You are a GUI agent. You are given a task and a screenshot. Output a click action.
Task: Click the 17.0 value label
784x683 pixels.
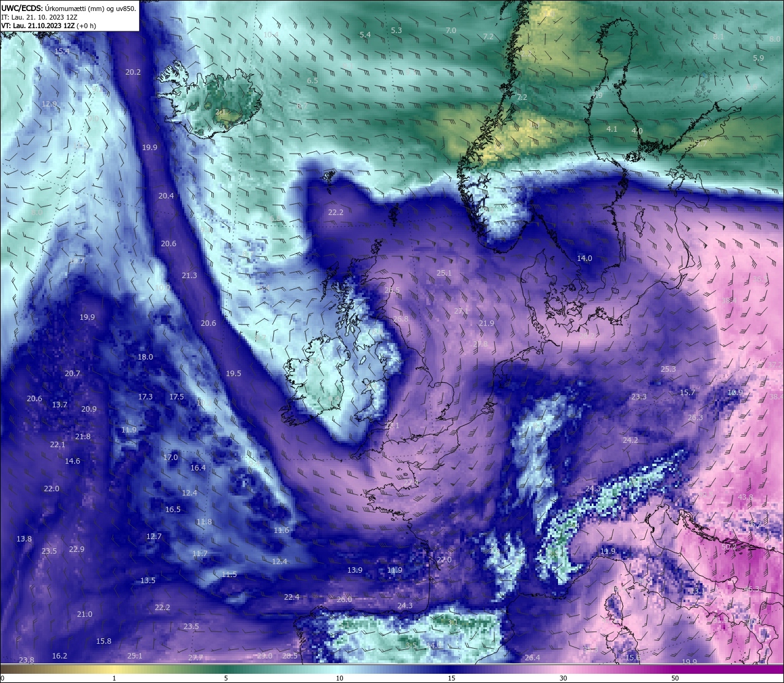[x=170, y=458]
